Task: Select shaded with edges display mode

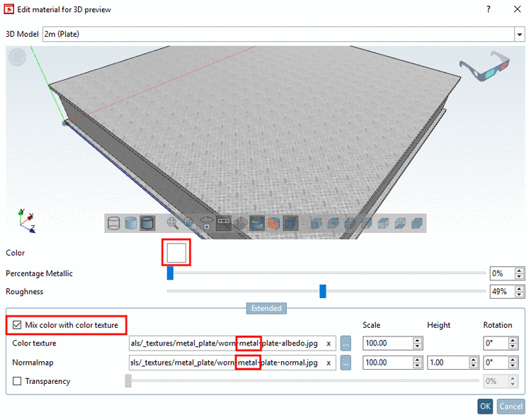Action: [147, 224]
